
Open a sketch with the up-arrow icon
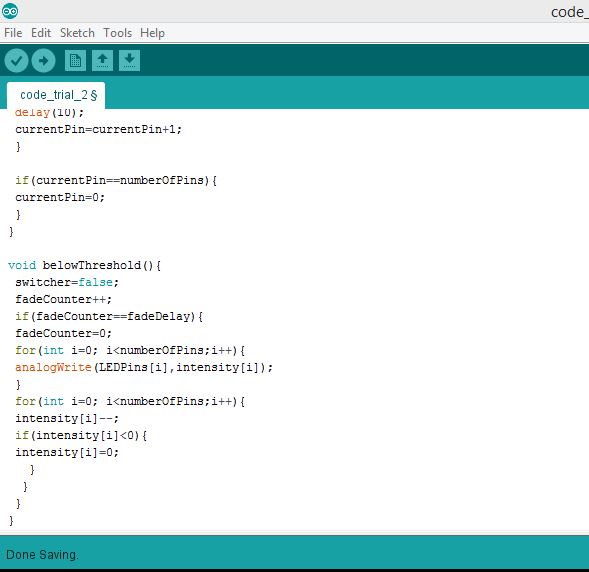click(103, 60)
